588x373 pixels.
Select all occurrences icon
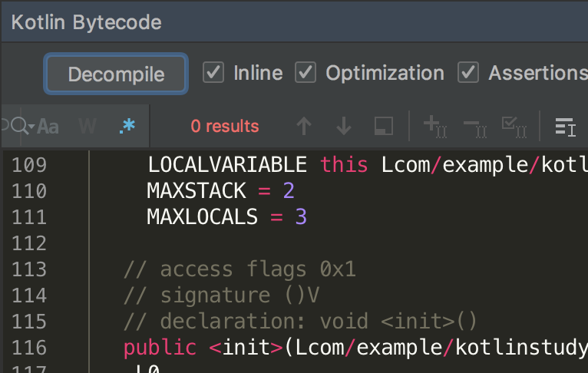[x=514, y=127]
